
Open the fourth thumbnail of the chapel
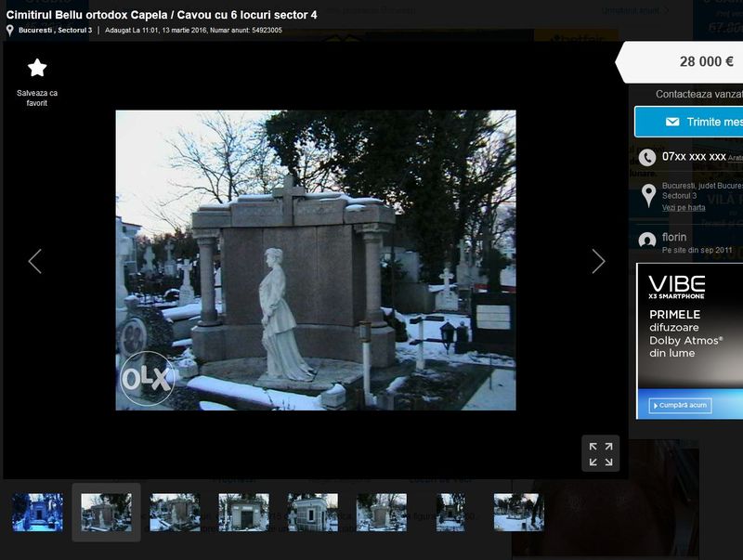243,512
